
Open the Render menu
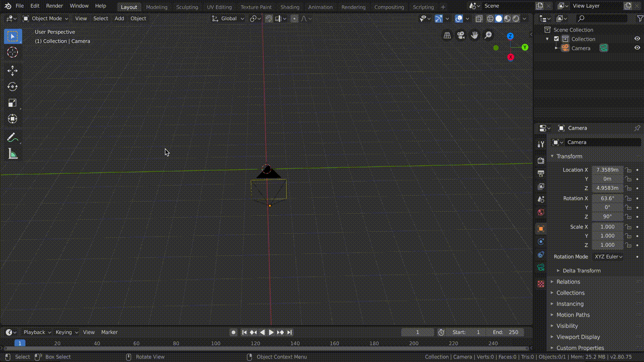(x=54, y=6)
